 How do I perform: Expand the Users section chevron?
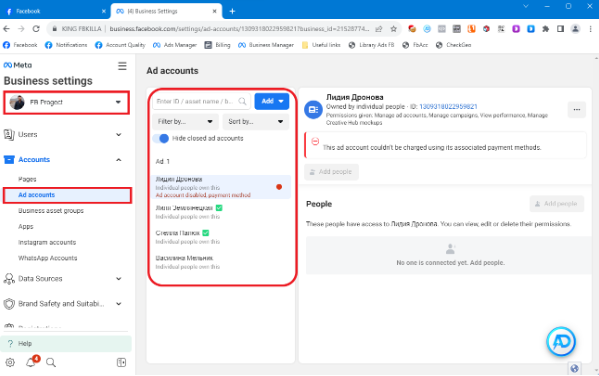[118, 135]
